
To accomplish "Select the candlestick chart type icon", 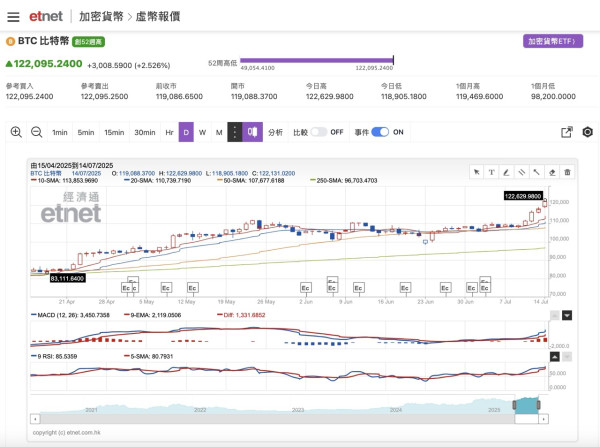I will tap(253, 132).
